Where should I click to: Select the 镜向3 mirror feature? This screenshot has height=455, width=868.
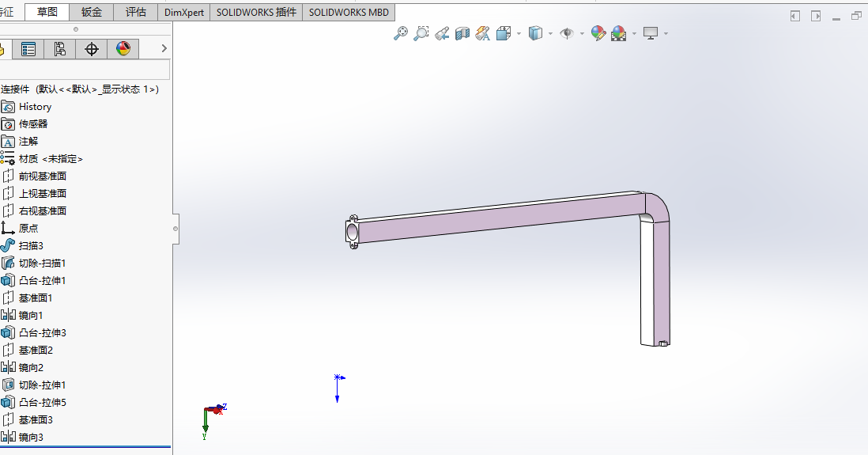(31, 438)
